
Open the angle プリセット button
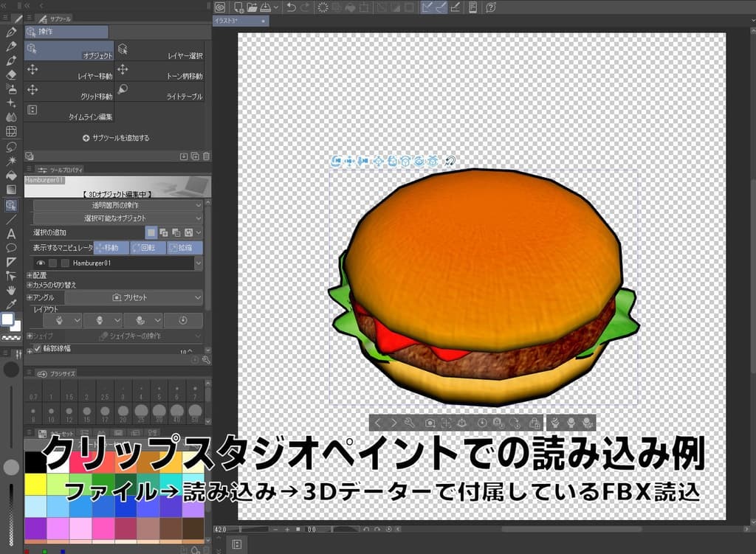[x=129, y=297]
